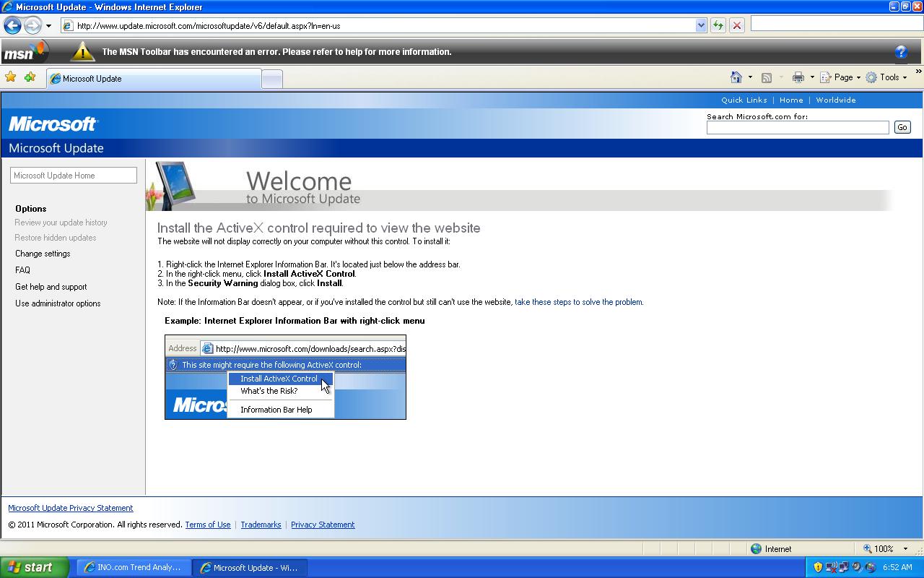Click Restore hidden updates
924x578 pixels.
pyautogui.click(x=55, y=238)
